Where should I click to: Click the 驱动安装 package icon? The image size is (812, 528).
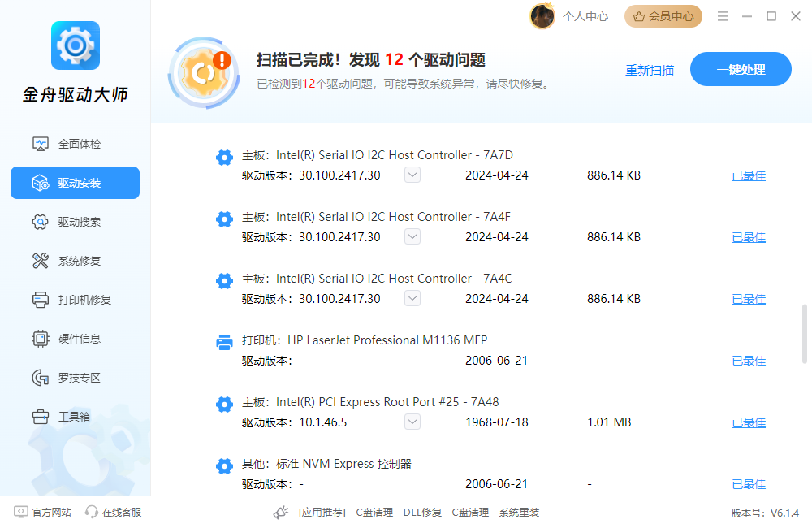pos(41,183)
